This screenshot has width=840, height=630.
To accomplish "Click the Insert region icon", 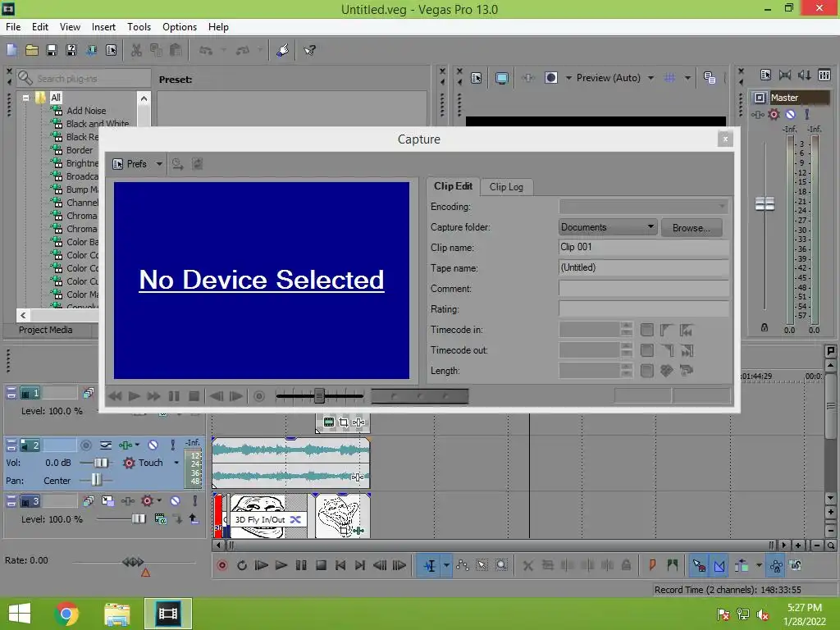I will [x=673, y=565].
